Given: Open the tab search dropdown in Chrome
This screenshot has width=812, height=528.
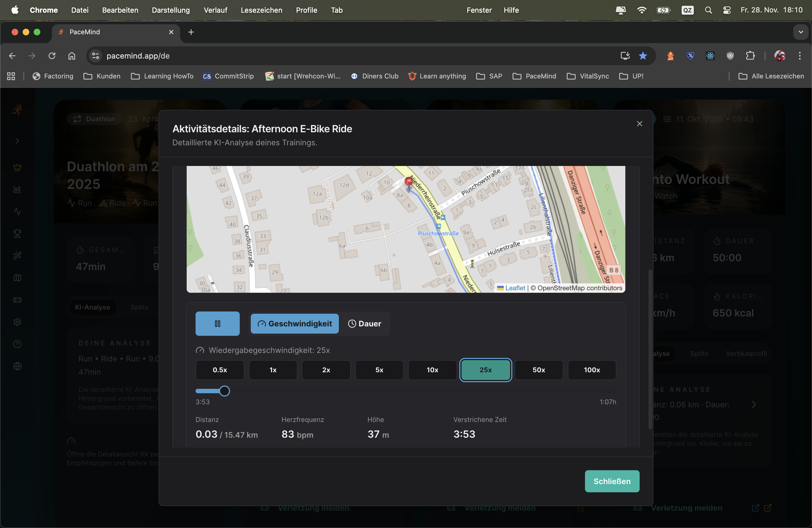Looking at the screenshot, I should tap(801, 32).
